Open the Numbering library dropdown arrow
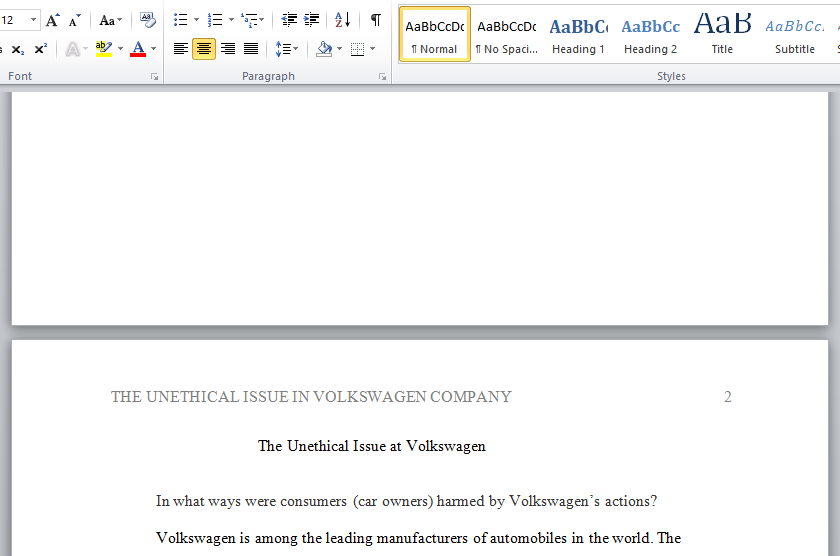The image size is (840, 556). [231, 20]
